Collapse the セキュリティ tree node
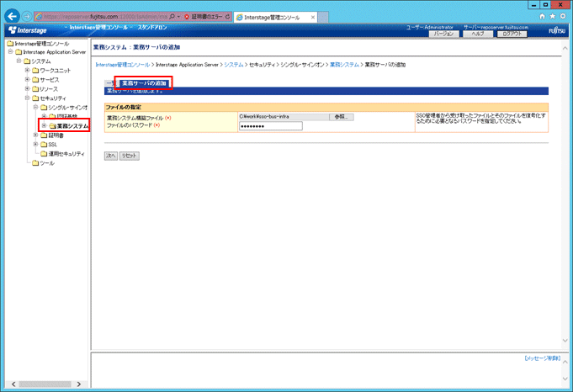573x392 pixels. pos(28,98)
